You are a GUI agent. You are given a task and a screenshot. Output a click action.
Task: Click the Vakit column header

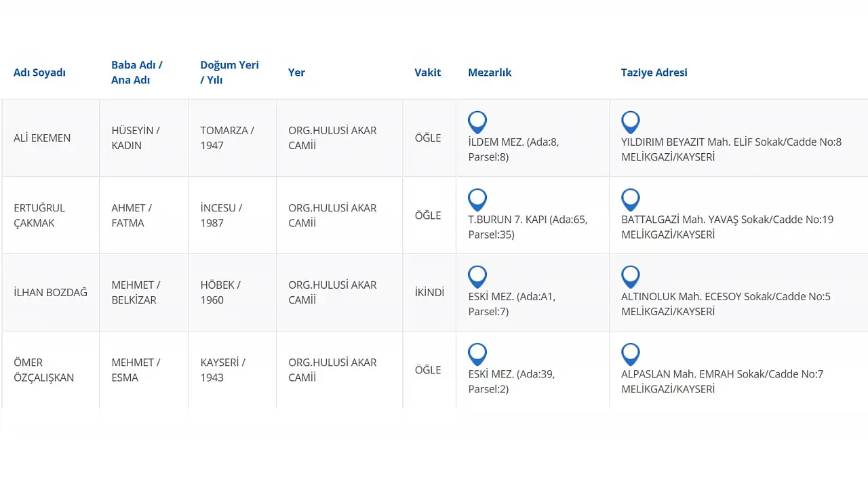428,73
